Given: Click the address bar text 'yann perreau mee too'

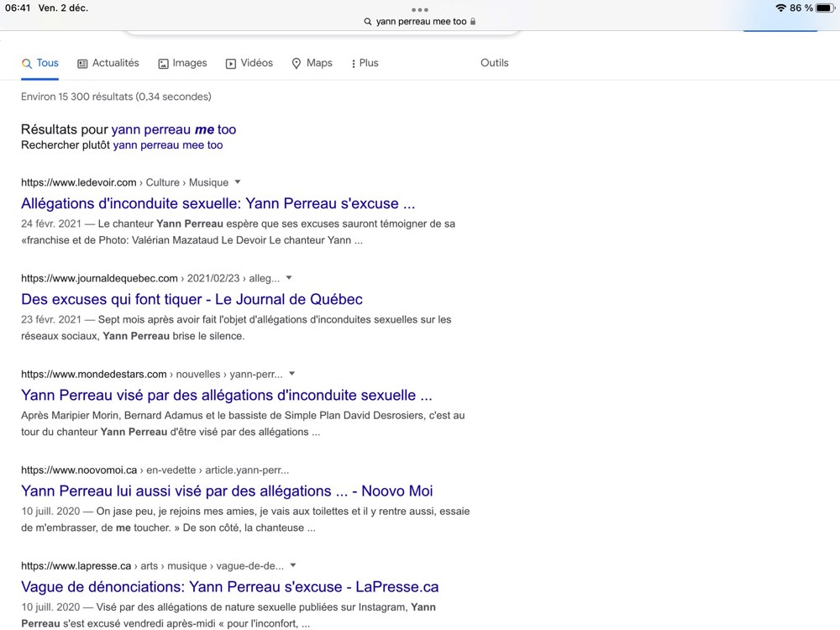Looking at the screenshot, I should pos(421,22).
